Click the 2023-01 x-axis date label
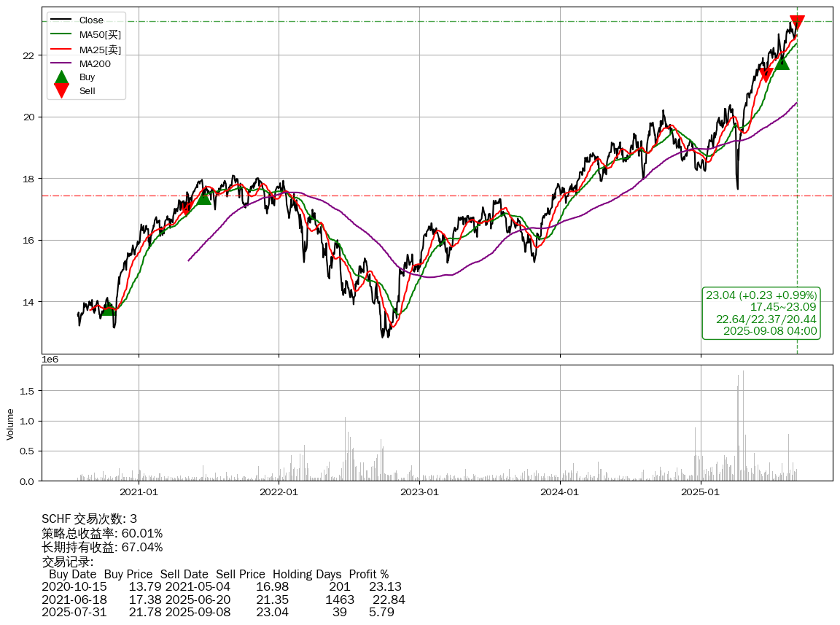The height and width of the screenshot is (625, 840). click(419, 492)
